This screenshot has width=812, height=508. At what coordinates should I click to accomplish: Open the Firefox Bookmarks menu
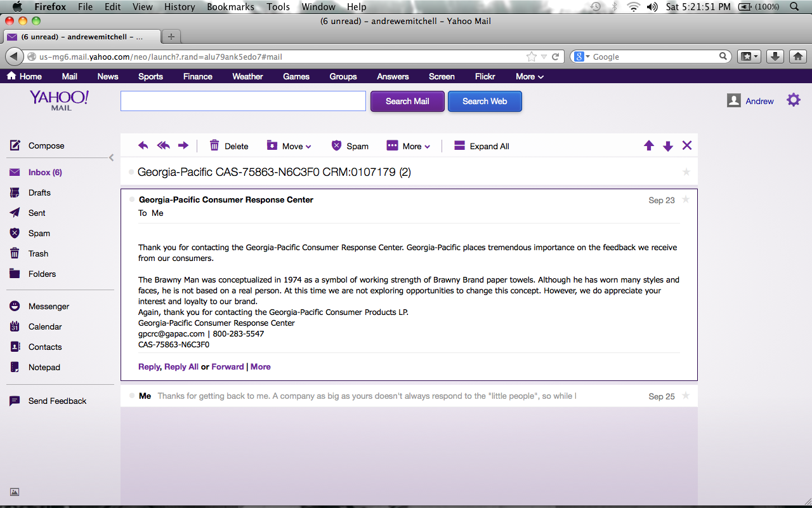(x=230, y=7)
